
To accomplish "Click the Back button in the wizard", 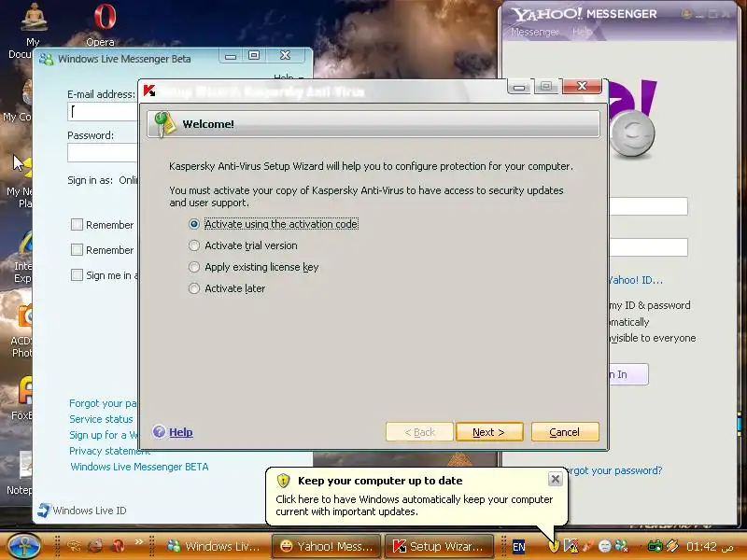I will pos(419,432).
